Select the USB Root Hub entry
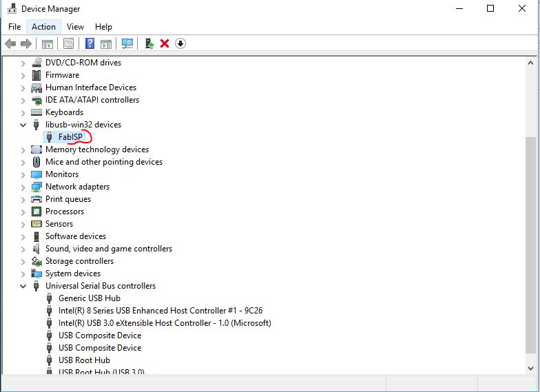 tap(84, 360)
